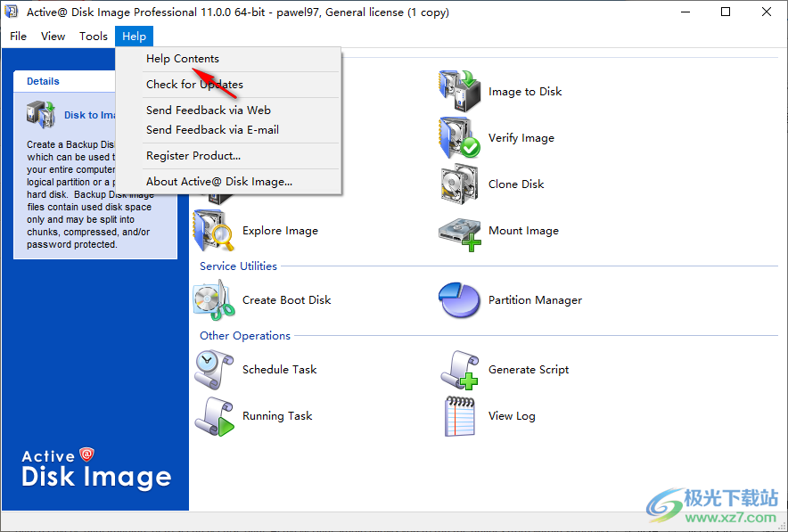
Task: Click the Mount Image icon
Action: [459, 231]
